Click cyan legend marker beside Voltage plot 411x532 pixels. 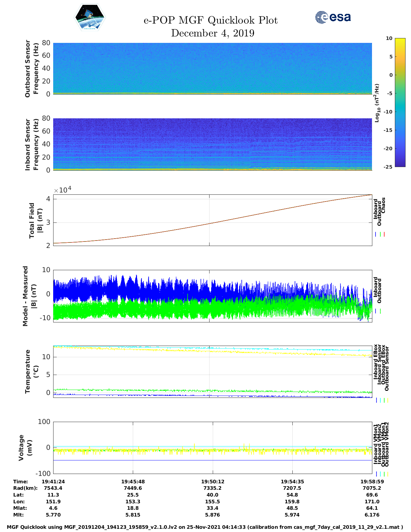click(380, 474)
